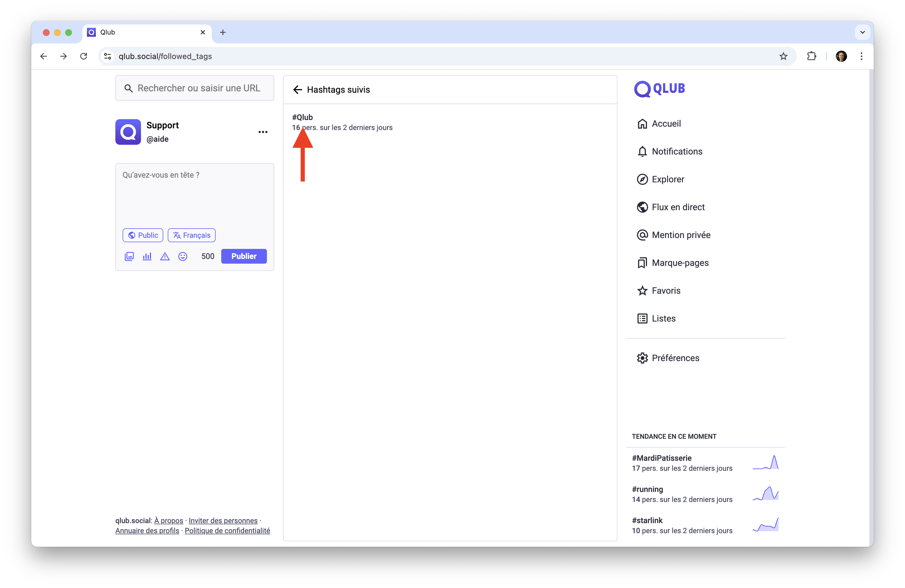This screenshot has width=905, height=588.
Task: Click the Préférences gear icon
Action: click(642, 358)
